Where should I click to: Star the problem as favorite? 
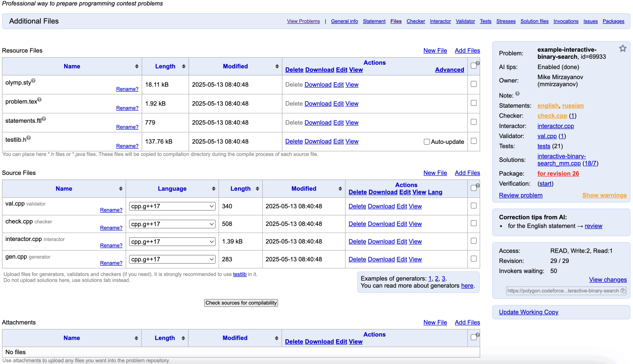pos(622,48)
